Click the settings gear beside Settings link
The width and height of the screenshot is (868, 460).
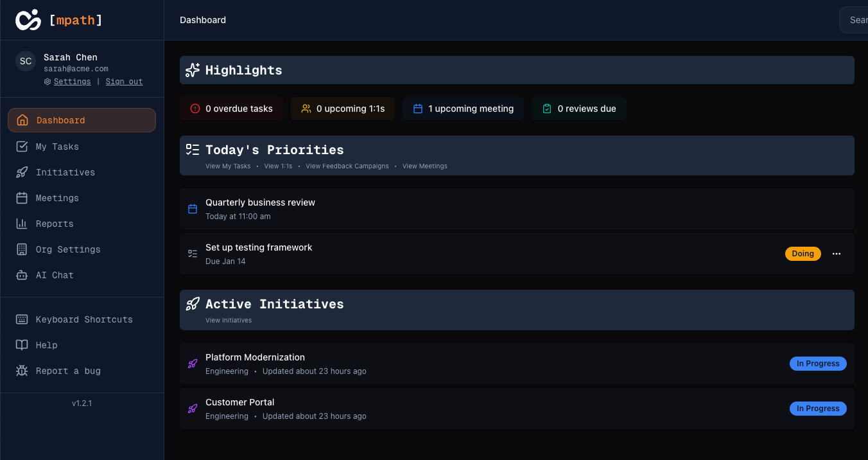(x=47, y=82)
